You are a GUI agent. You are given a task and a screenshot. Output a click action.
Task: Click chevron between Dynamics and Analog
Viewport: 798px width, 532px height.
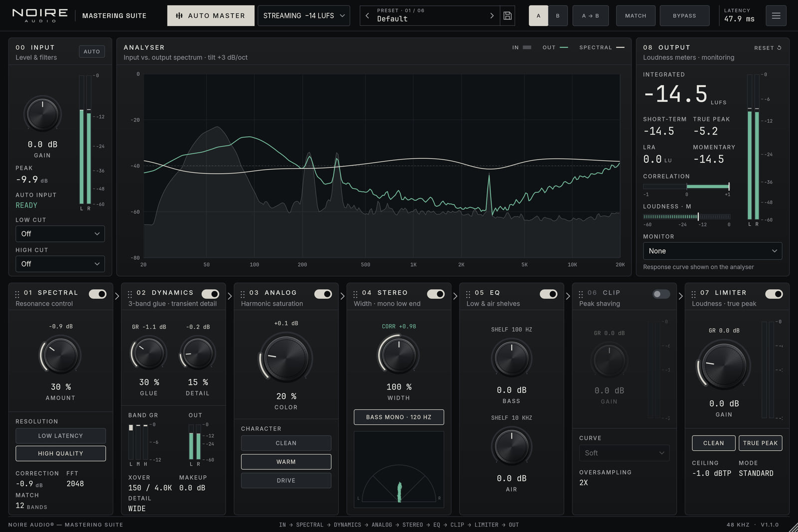[x=230, y=296]
